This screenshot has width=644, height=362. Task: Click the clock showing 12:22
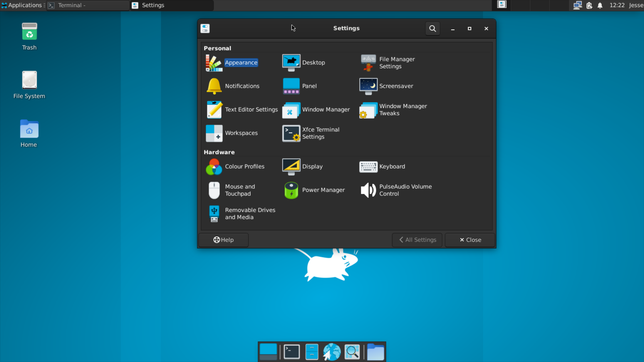coord(617,5)
